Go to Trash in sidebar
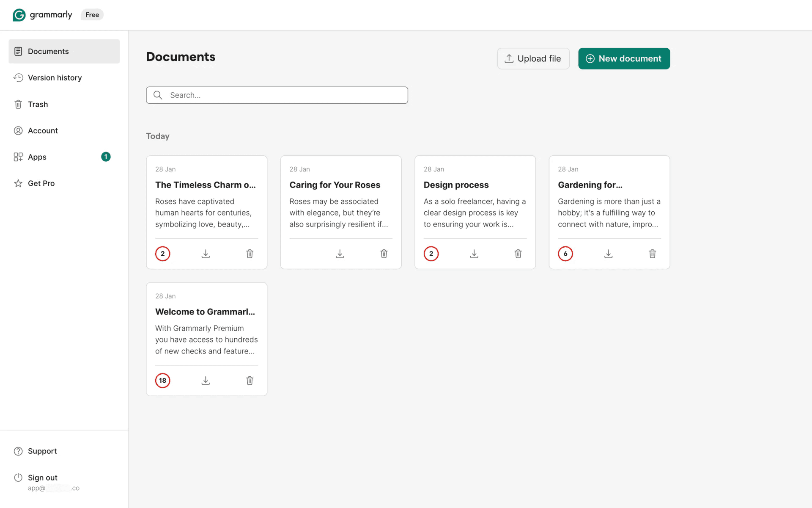The width and height of the screenshot is (812, 508). [38, 104]
